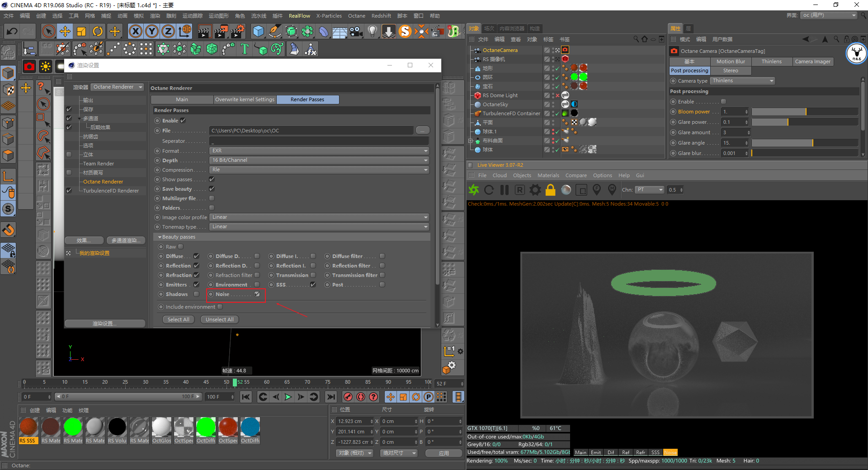Adjust the Glare angle slider
This screenshot has height=470, width=868.
click(805, 143)
